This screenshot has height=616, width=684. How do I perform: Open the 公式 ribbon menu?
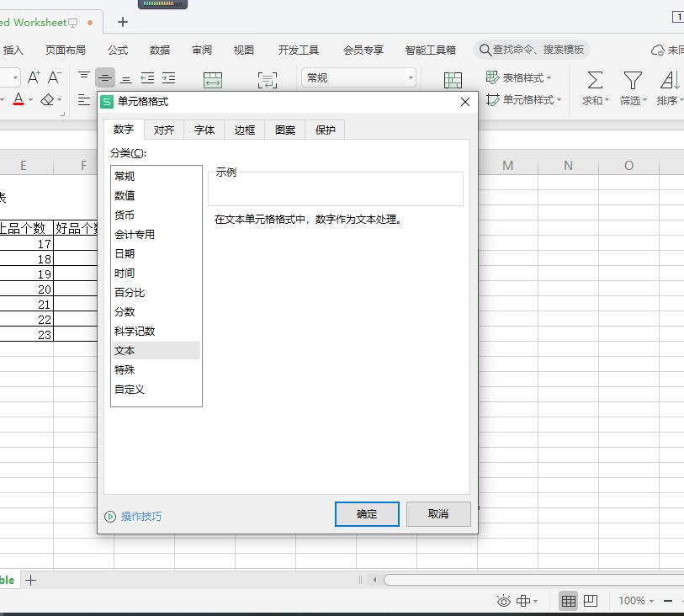click(x=118, y=50)
